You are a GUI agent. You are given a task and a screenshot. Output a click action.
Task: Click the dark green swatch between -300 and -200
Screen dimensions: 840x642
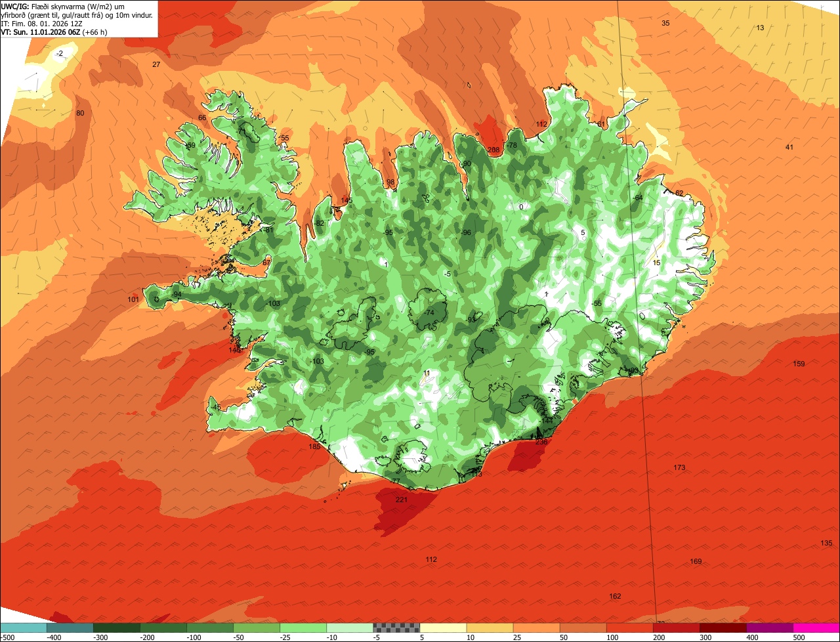point(116,628)
